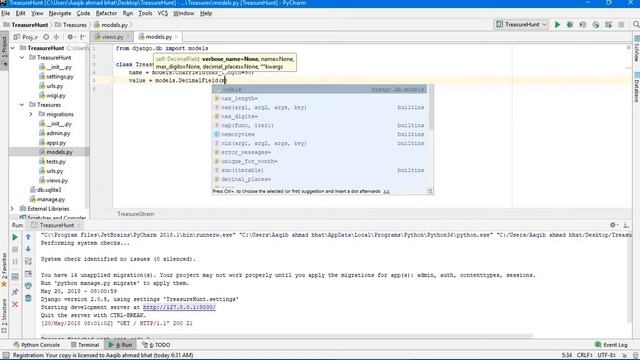Image resolution: width=640 pixels, height=360 pixels.
Task: Open Tools menu
Action: [145, 13]
